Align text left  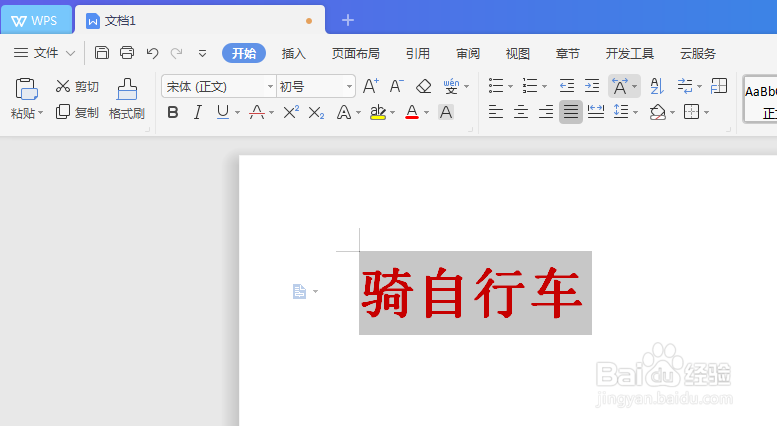click(x=496, y=112)
